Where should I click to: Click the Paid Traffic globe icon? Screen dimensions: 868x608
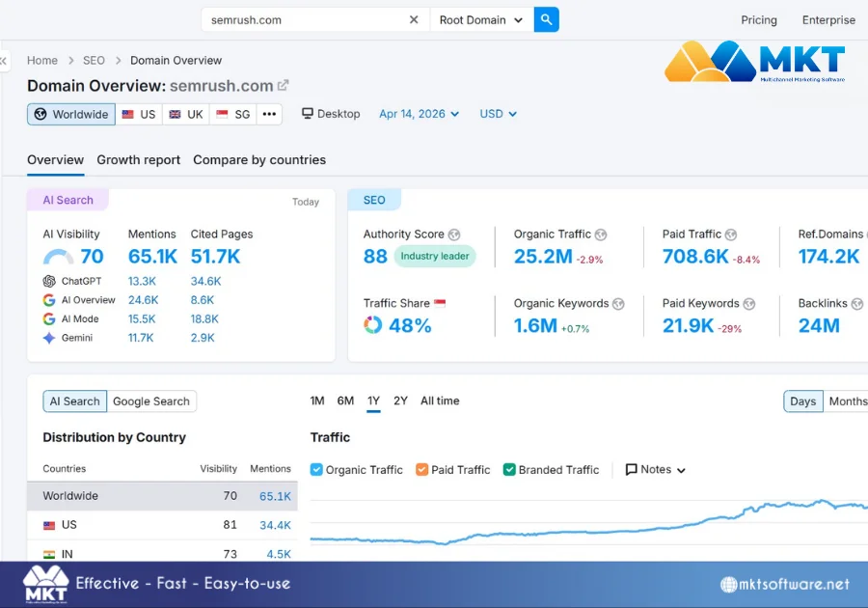731,235
